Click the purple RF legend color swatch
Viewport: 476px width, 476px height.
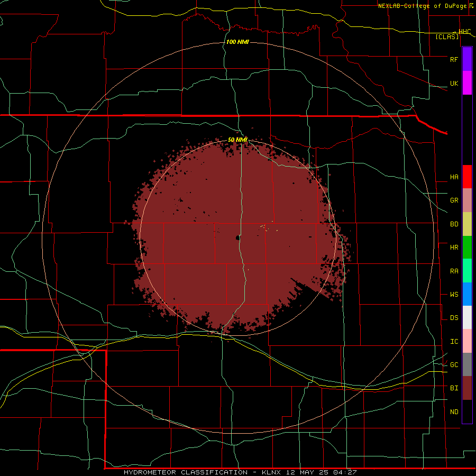[467, 59]
